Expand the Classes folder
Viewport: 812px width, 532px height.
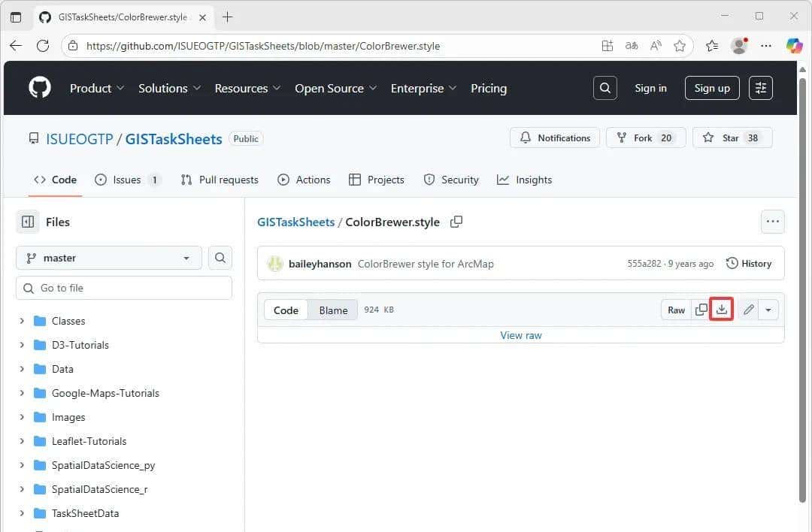22,321
